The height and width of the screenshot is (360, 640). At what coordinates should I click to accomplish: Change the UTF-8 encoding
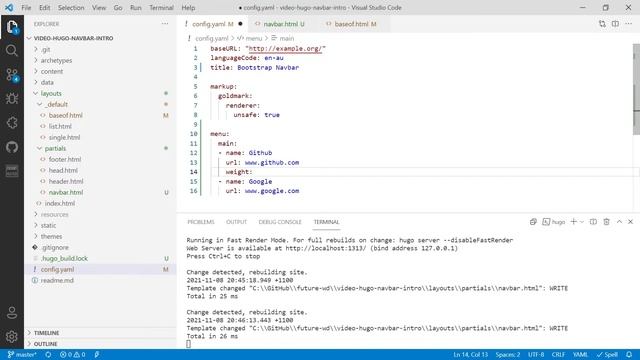pos(536,355)
